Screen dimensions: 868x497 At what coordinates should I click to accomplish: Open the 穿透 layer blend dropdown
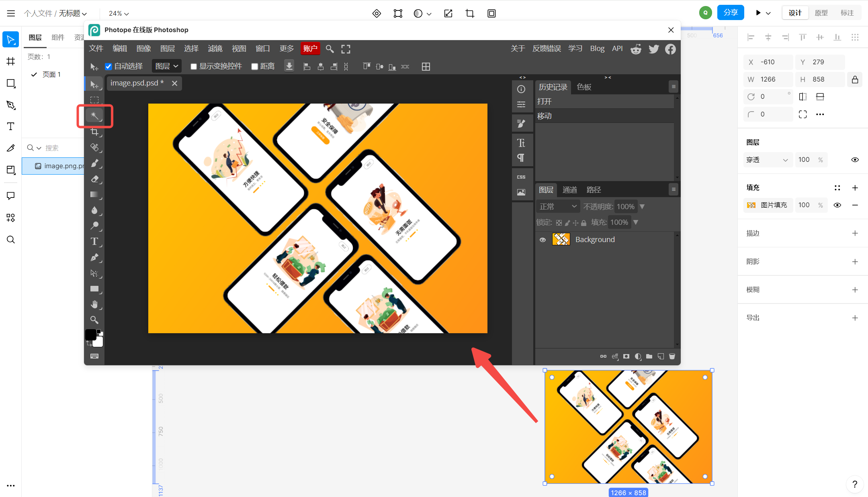tap(768, 160)
